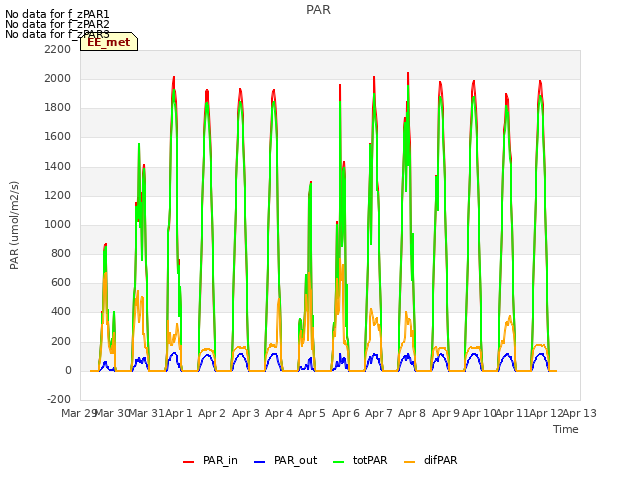Image resolution: width=640 pixels, height=480 pixels.
Task: Click the 'No data for f_zPAR2' message
Action: tap(57, 24)
